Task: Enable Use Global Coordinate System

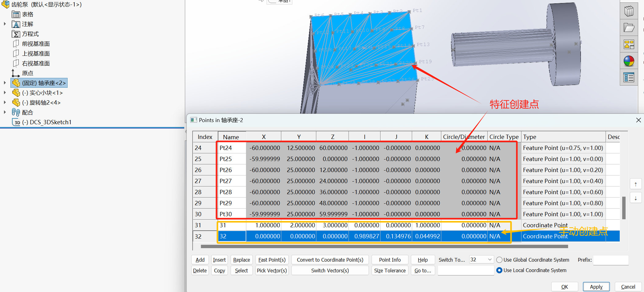Action: tap(499, 259)
